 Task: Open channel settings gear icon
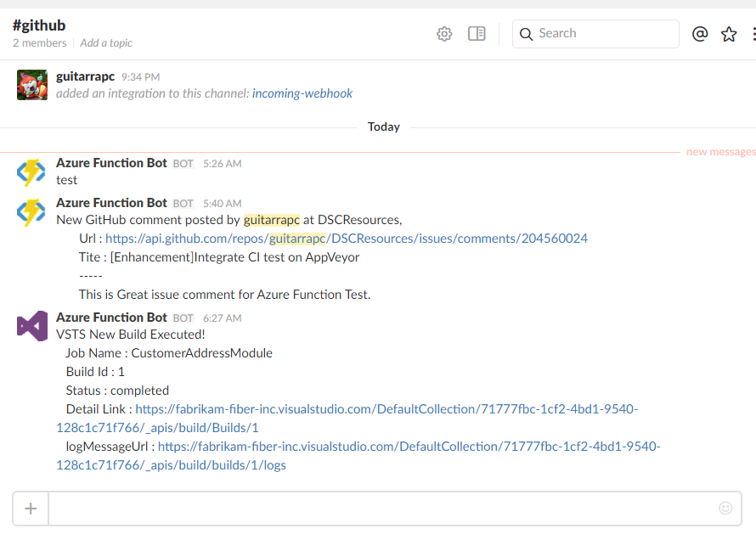coord(444,34)
